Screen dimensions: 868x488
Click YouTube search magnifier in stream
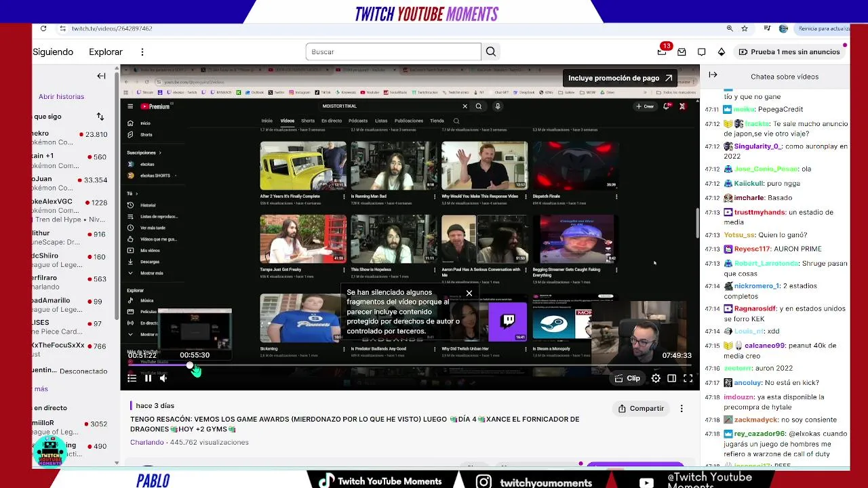coord(479,106)
